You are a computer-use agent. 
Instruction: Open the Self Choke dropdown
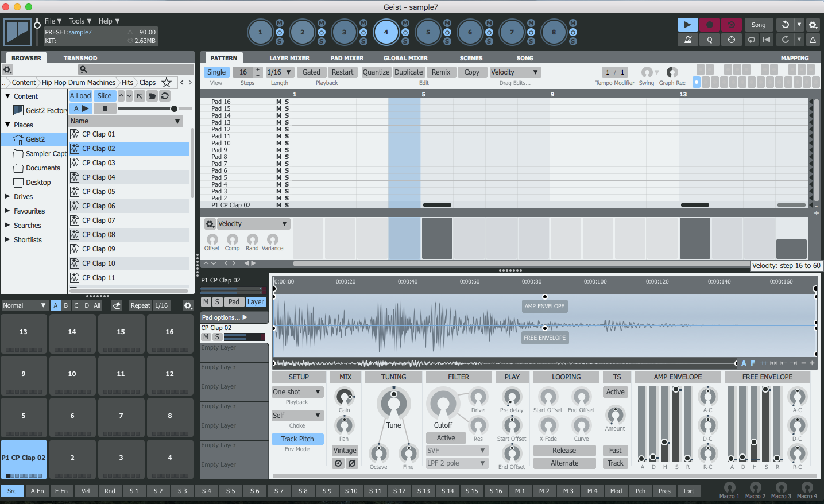[x=297, y=416]
